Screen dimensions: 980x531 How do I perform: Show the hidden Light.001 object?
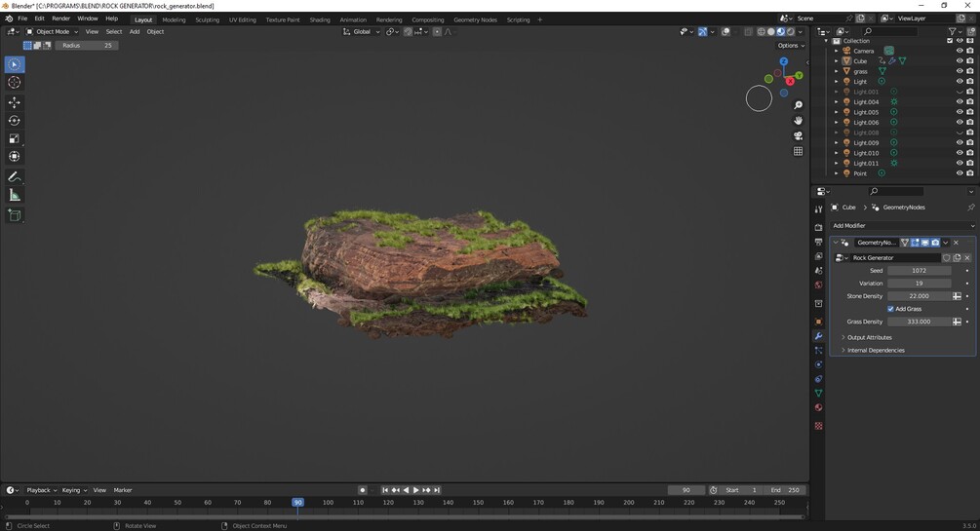click(x=959, y=92)
